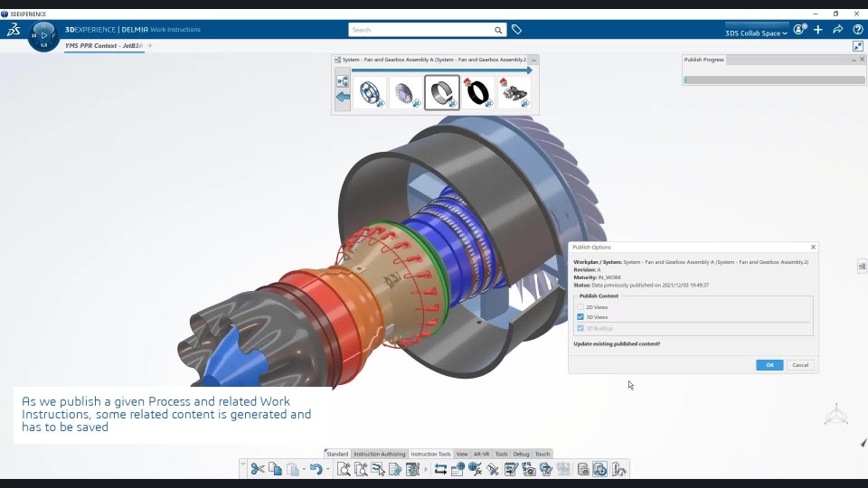The width and height of the screenshot is (868, 488).
Task: Switch to the Debug tab
Action: point(521,454)
